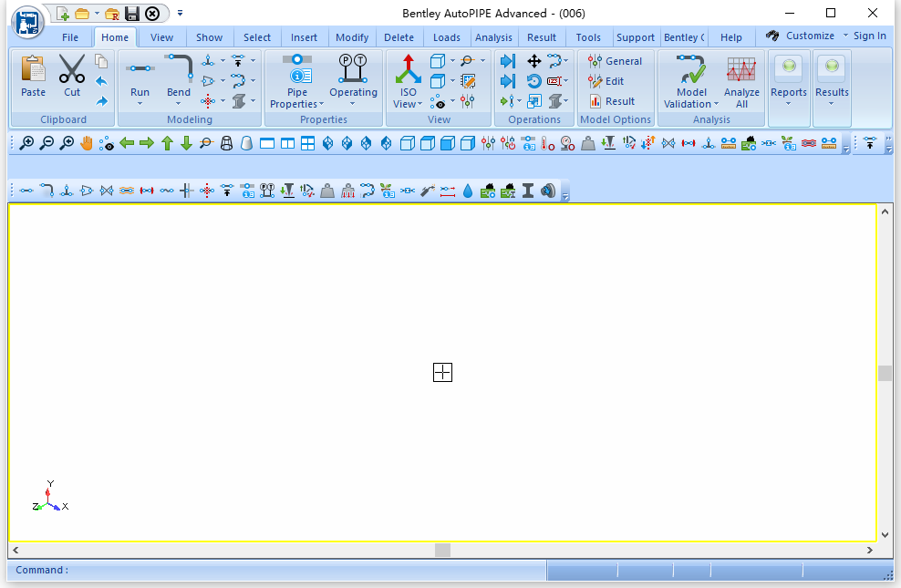Click the save floppy disk icon
The width and height of the screenshot is (901, 588).
(x=132, y=14)
